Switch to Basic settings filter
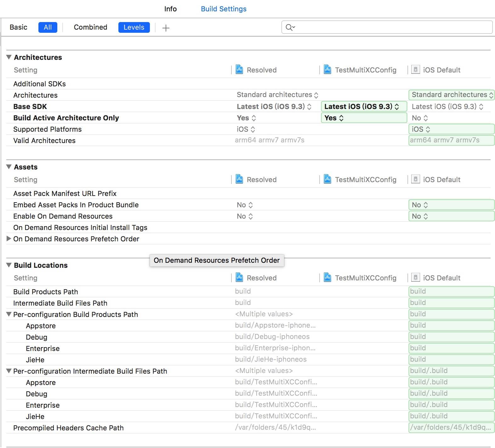Viewport: 495px width, 448px height. coord(19,27)
